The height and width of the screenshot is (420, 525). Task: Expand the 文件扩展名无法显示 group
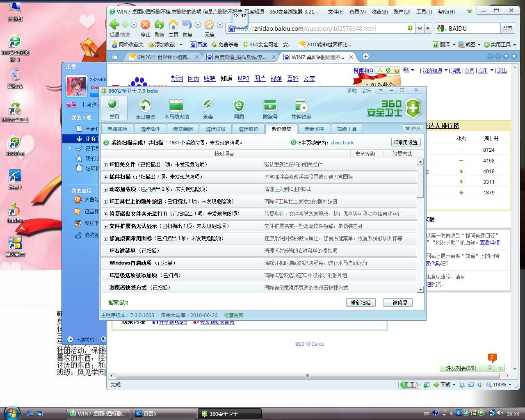tap(106, 226)
